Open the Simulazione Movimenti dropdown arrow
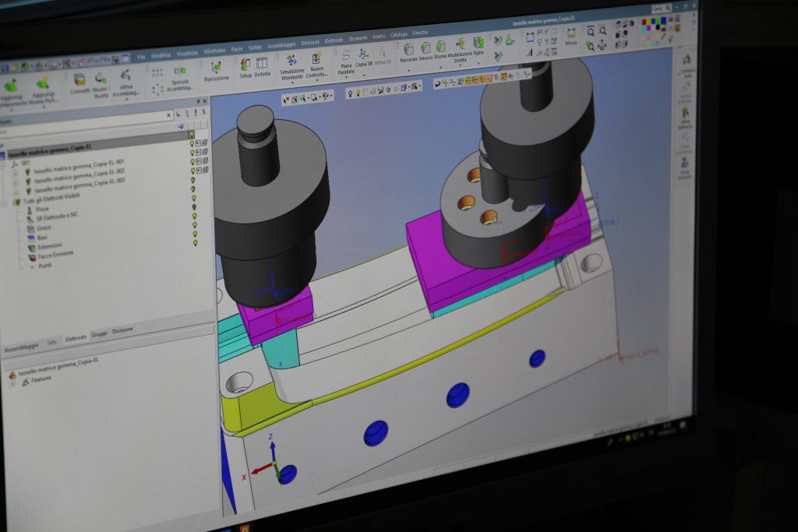Screen dimensions: 798x532 292,83
